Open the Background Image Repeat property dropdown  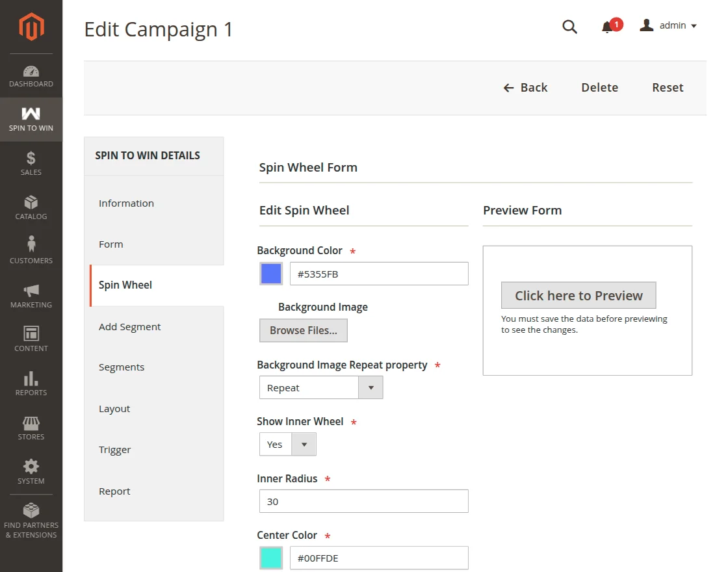click(x=321, y=388)
